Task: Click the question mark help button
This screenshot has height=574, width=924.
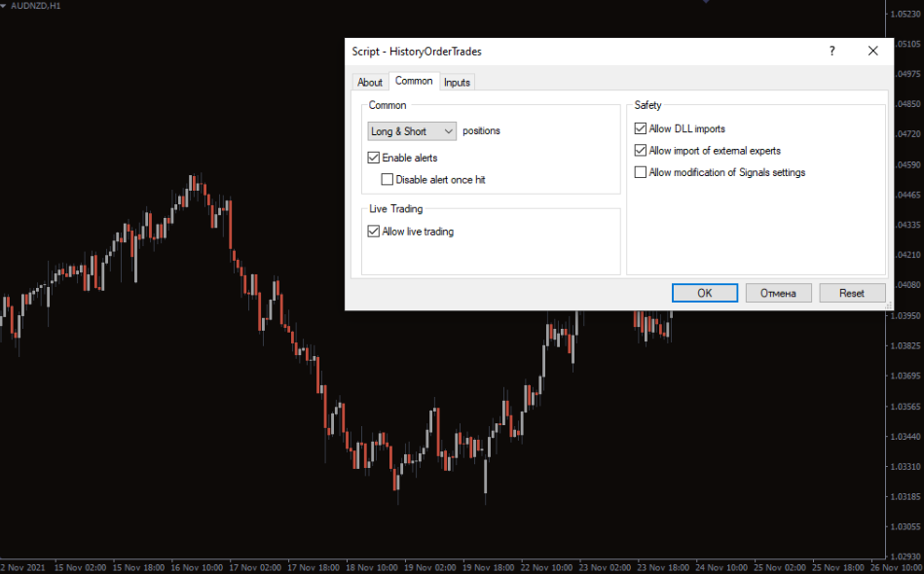Action: pyautogui.click(x=832, y=52)
